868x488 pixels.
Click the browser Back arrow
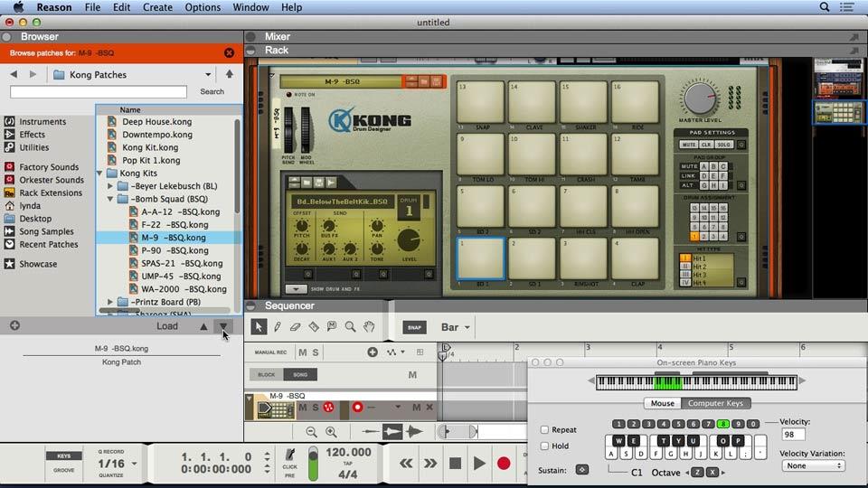point(14,74)
